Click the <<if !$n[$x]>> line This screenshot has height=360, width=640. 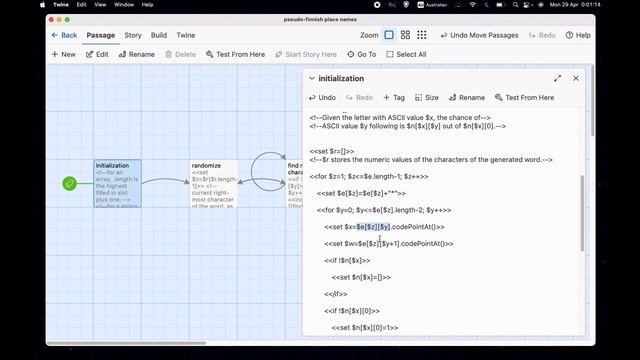(347, 260)
